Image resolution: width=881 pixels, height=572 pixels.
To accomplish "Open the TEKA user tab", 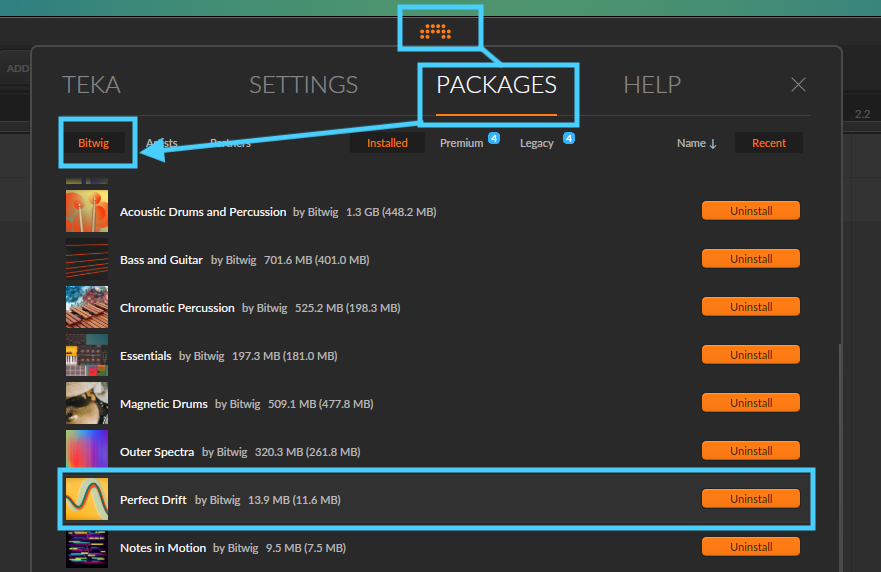I will pyautogui.click(x=91, y=85).
